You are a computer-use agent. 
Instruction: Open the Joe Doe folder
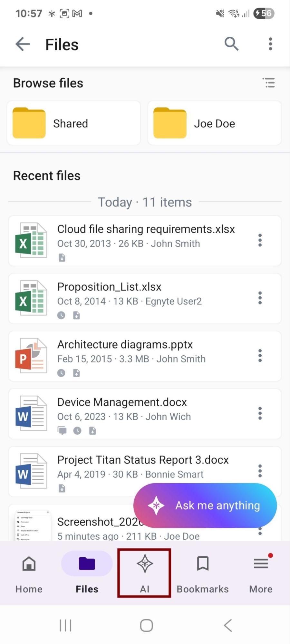(214, 123)
